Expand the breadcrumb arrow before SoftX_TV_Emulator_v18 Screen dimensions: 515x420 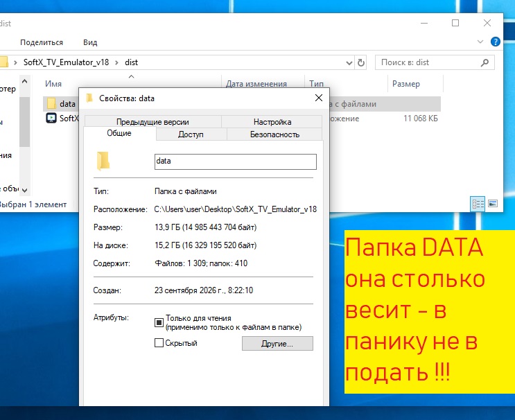[x=15, y=62]
